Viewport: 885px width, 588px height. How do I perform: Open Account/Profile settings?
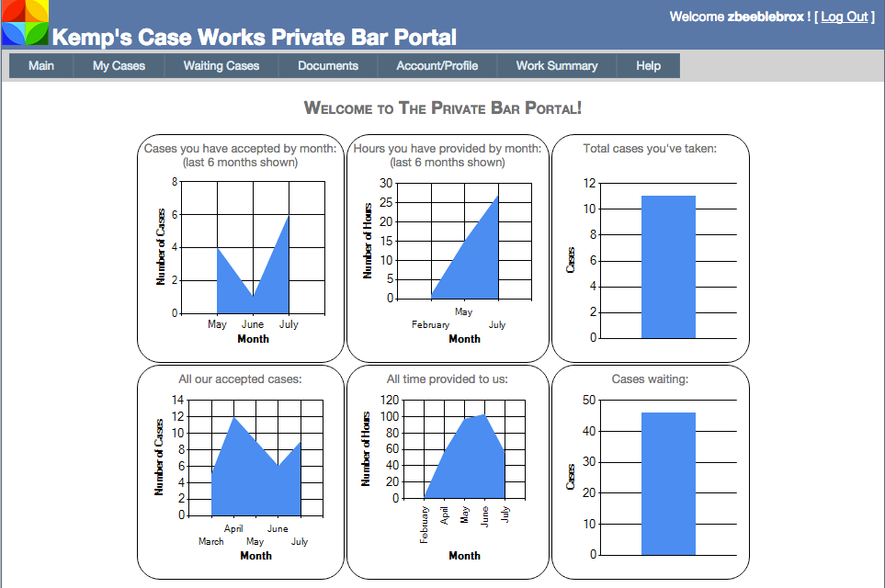[x=437, y=66]
